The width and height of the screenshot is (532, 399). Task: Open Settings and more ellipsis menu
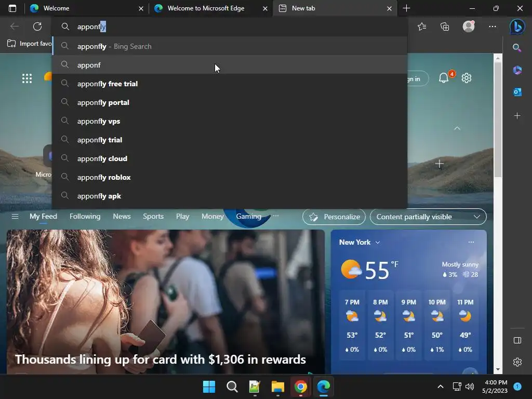(x=493, y=26)
